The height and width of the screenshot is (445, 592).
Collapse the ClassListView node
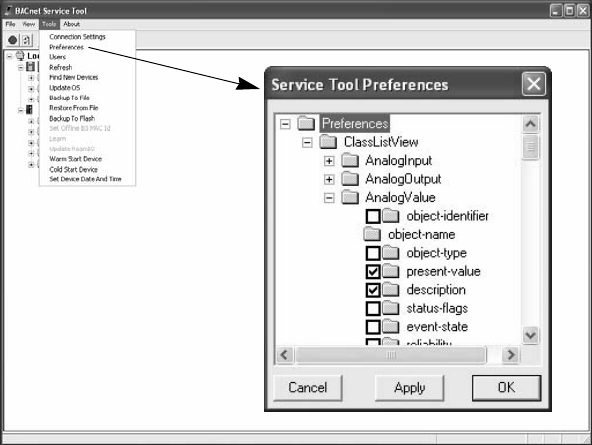point(307,142)
